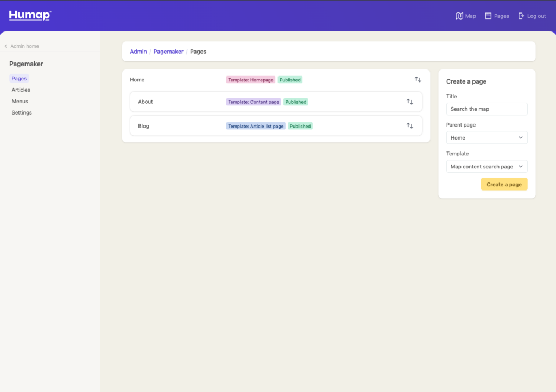Click the reorder arrows on About row
The width and height of the screenshot is (556, 392).
pos(410,102)
